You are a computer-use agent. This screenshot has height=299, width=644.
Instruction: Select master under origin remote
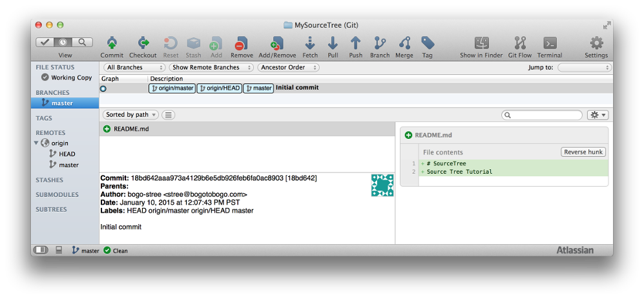(64, 165)
